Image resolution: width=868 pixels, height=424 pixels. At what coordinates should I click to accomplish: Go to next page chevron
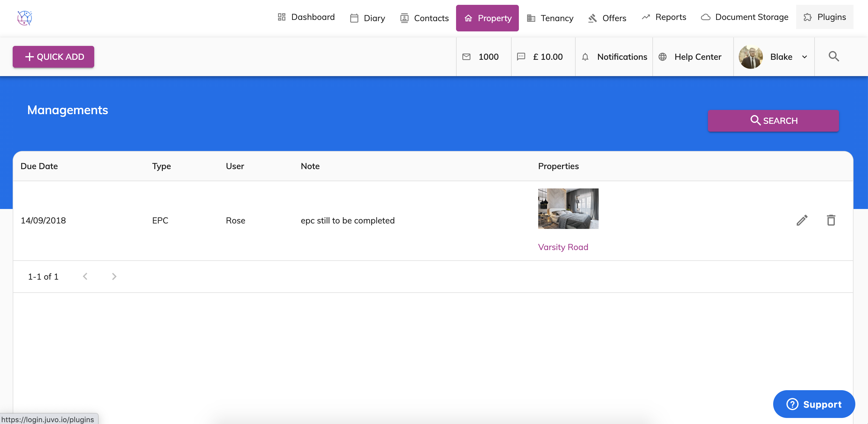coord(114,276)
